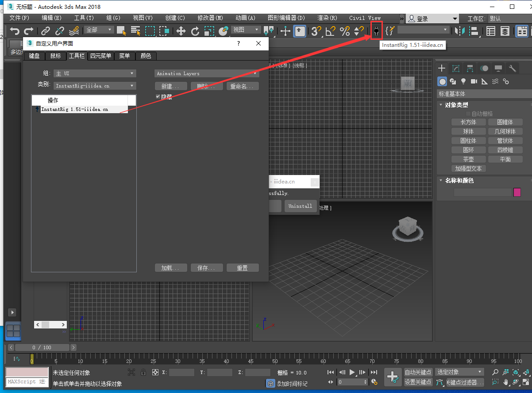Image resolution: width=532 pixels, height=393 pixels.
Task: Click the Mirror tool icon
Action: coord(460,31)
